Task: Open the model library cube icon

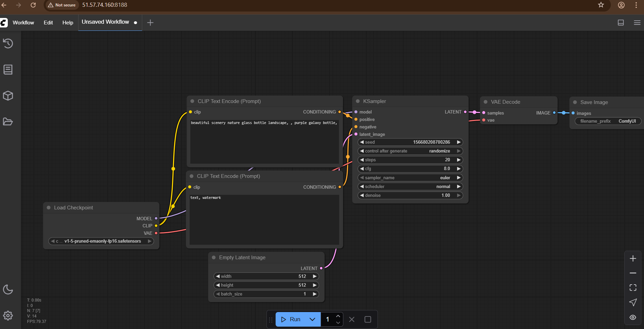Action: [x=8, y=96]
